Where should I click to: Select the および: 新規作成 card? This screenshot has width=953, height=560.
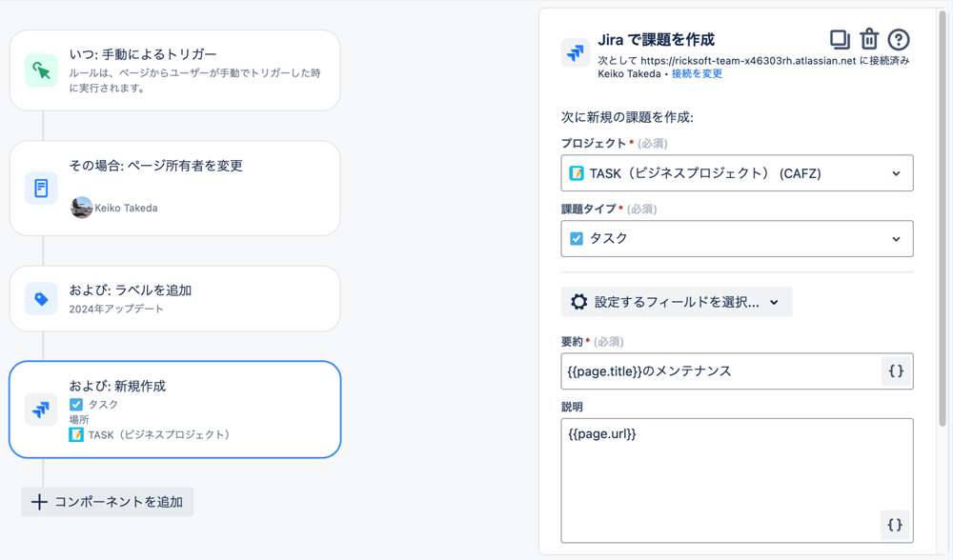click(175, 410)
